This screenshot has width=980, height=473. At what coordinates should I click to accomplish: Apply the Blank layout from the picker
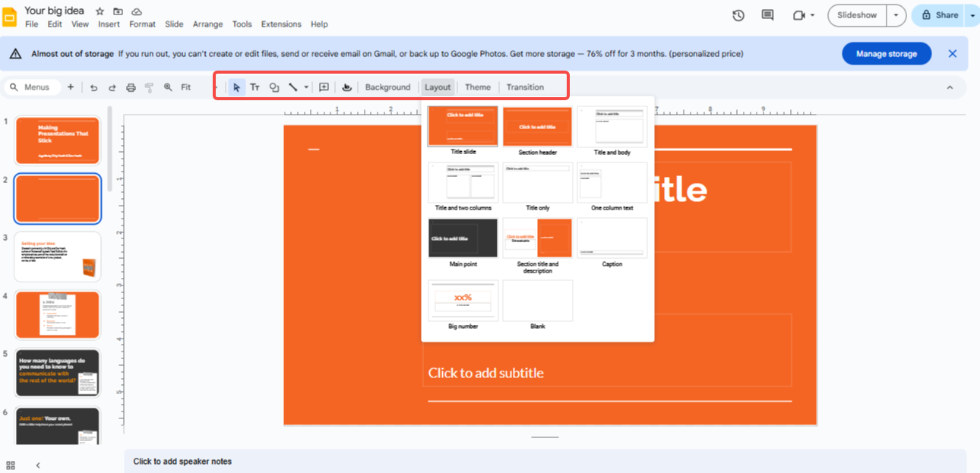[x=537, y=301]
